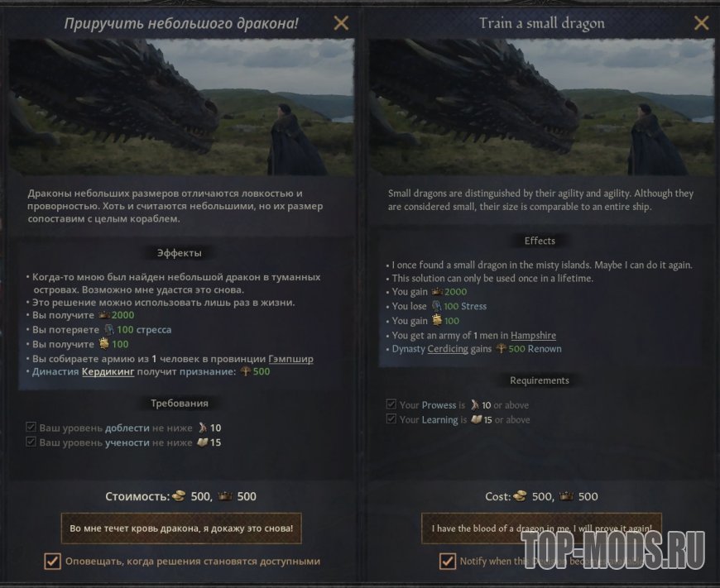This screenshot has height=588, width=720.
Task: Open the Гэмпшир province link
Action: [290, 359]
